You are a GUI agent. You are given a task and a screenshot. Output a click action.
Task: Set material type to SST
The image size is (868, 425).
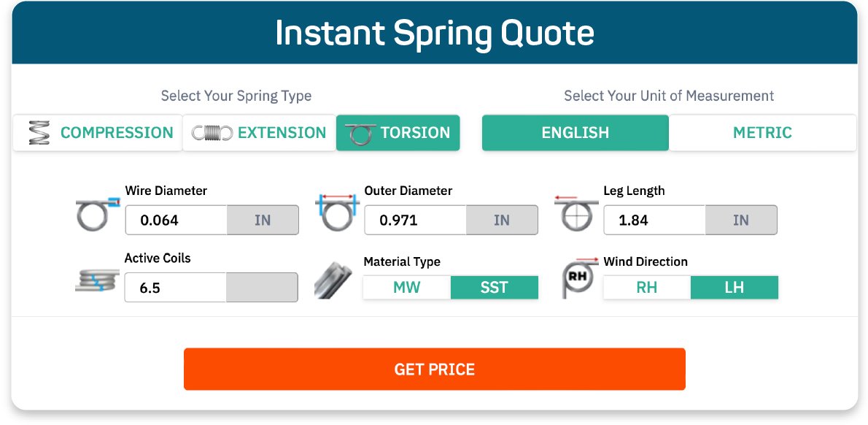pyautogui.click(x=494, y=288)
